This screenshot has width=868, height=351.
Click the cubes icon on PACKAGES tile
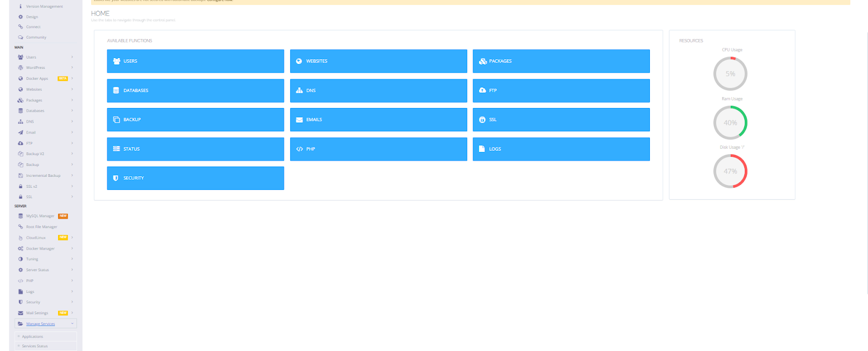(x=483, y=61)
